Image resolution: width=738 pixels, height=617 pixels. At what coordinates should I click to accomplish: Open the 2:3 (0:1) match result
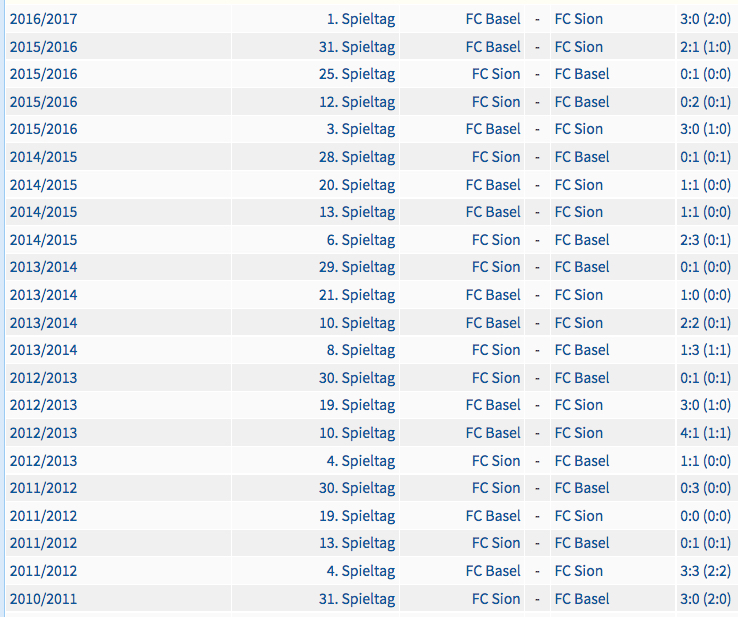pyautogui.click(x=705, y=240)
